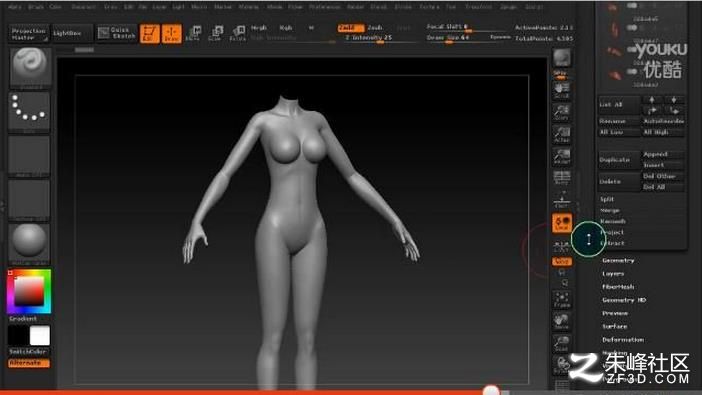Open the Brush menu
Image resolution: width=702 pixels, height=395 pixels.
[36, 7]
